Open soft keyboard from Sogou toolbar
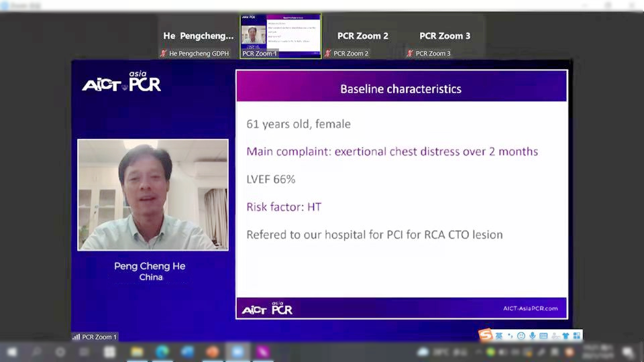Image resolution: width=644 pixels, height=362 pixels. pos(543,335)
